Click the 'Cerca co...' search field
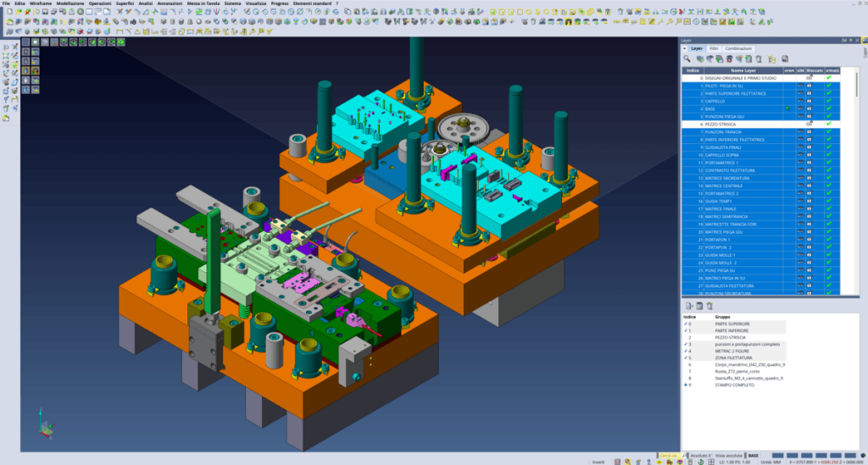868x465 pixels. click(670, 456)
